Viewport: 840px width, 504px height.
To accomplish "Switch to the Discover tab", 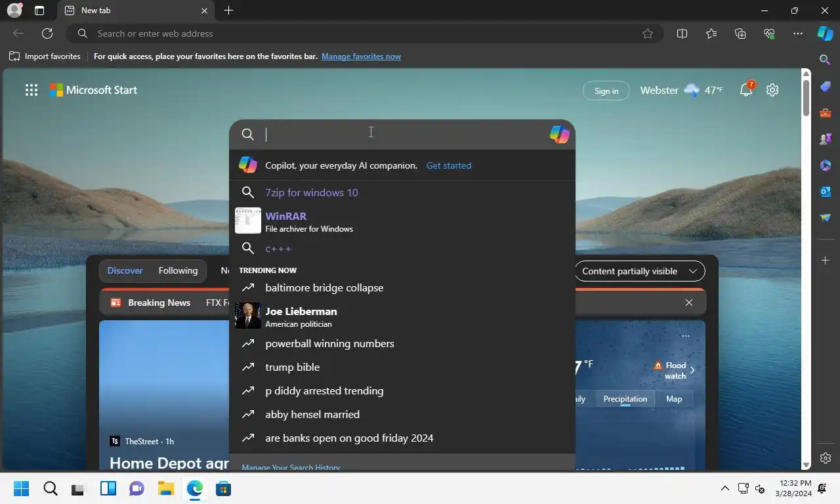I will 125,270.
